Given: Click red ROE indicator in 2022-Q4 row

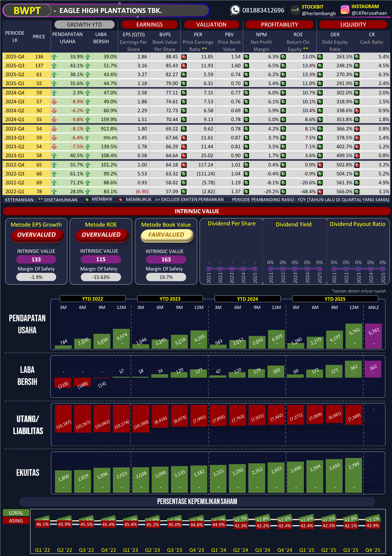Looking at the screenshot, I should 320,165.
